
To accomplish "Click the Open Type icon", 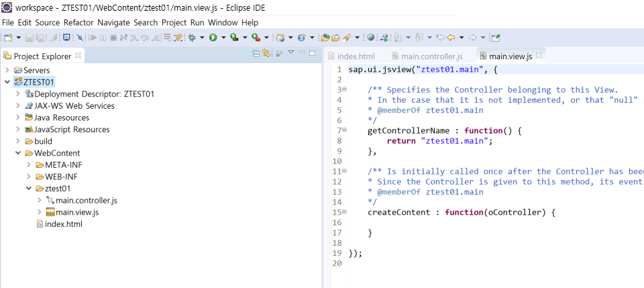I will (x=325, y=38).
